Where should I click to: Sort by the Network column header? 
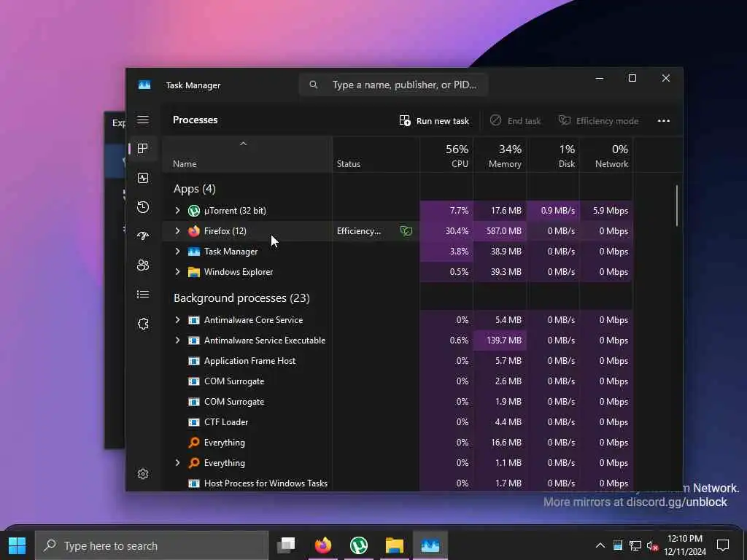tap(606, 155)
